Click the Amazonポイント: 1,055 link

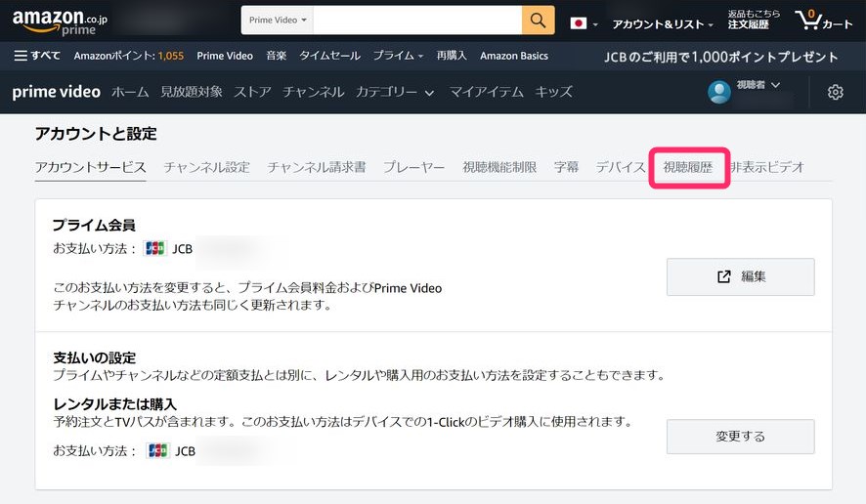(129, 56)
